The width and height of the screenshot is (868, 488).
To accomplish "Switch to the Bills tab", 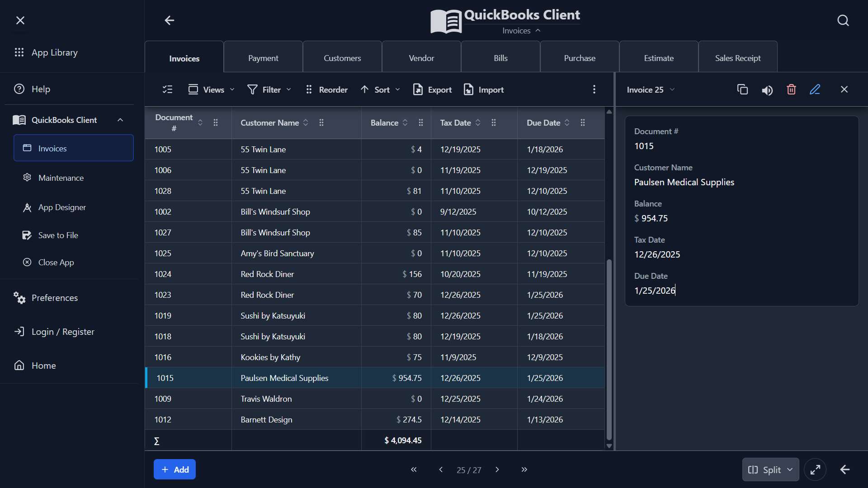I will point(500,57).
